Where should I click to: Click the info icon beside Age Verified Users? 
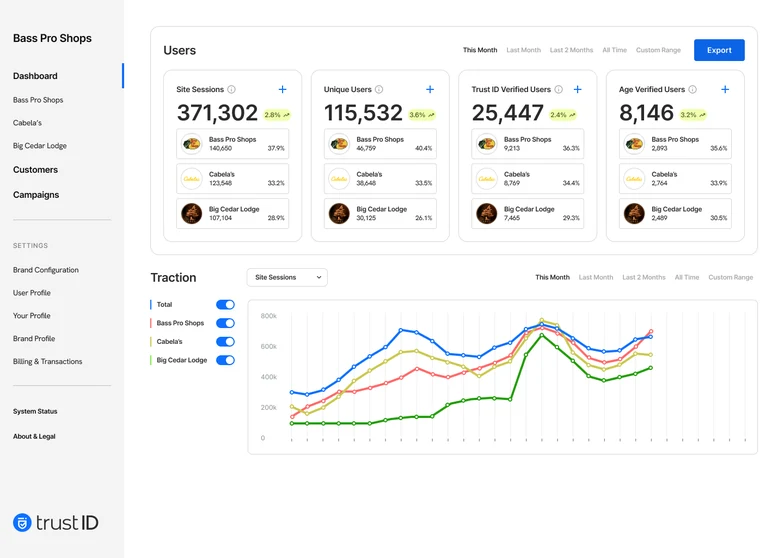point(692,90)
